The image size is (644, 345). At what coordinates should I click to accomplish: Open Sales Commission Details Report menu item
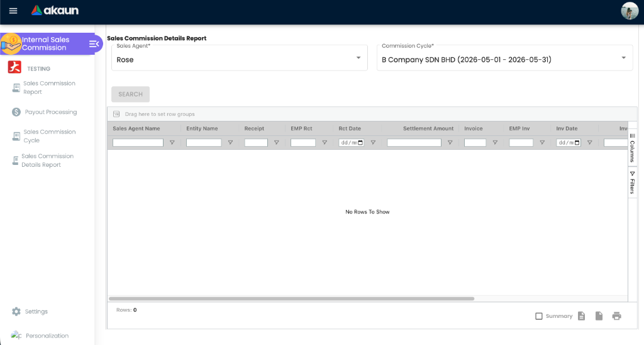[47, 161]
